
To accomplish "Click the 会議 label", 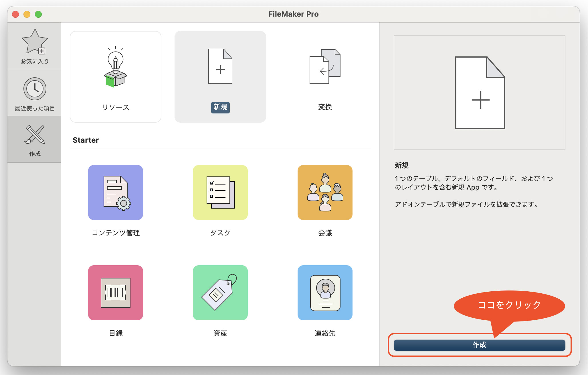I will click(x=325, y=233).
